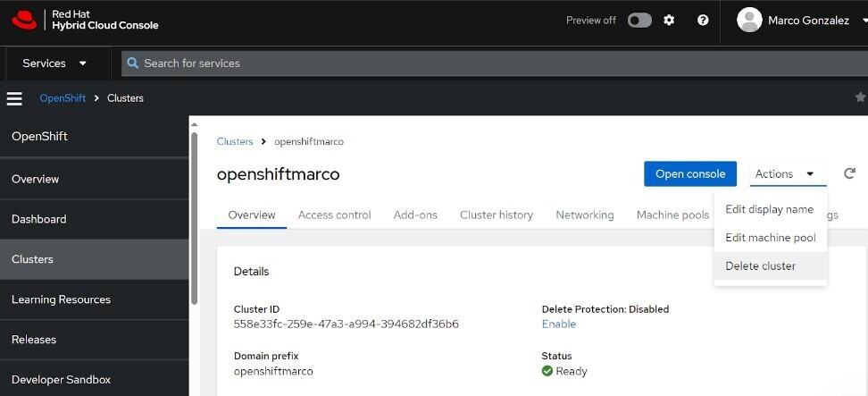Viewport: 868px width, 396px height.
Task: Click the search magnifier icon
Action: 133,63
